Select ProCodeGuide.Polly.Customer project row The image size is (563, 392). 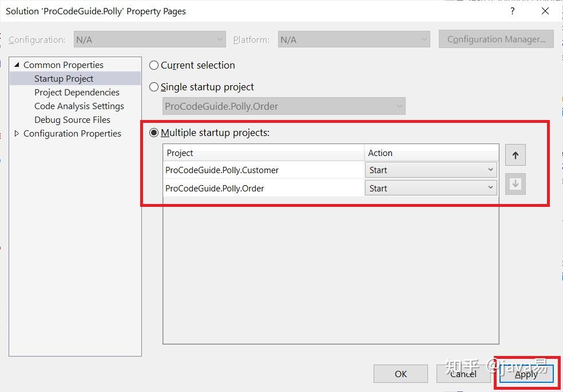tap(264, 170)
